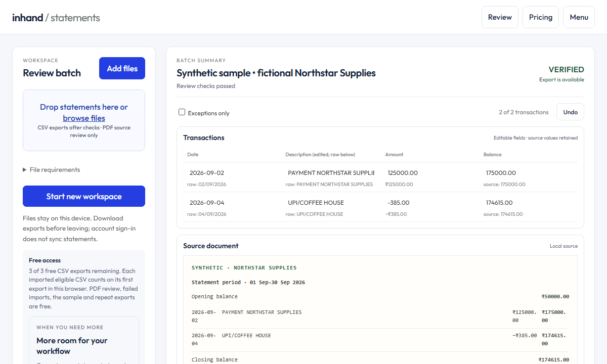The image size is (607, 364).
Task: Edit the -385.00 amount field
Action: coord(430,203)
